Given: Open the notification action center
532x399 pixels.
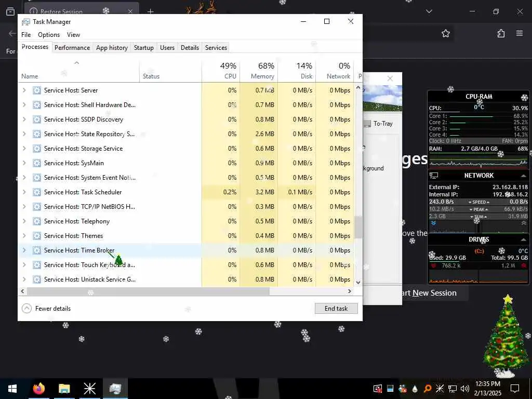Looking at the screenshot, I should tap(515, 389).
